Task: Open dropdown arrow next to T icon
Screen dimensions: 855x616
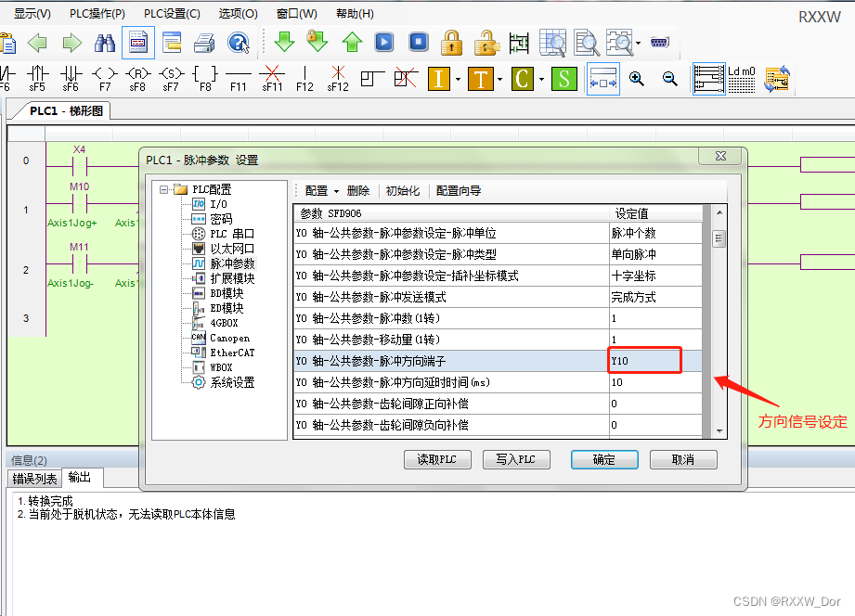Action: 499,80
